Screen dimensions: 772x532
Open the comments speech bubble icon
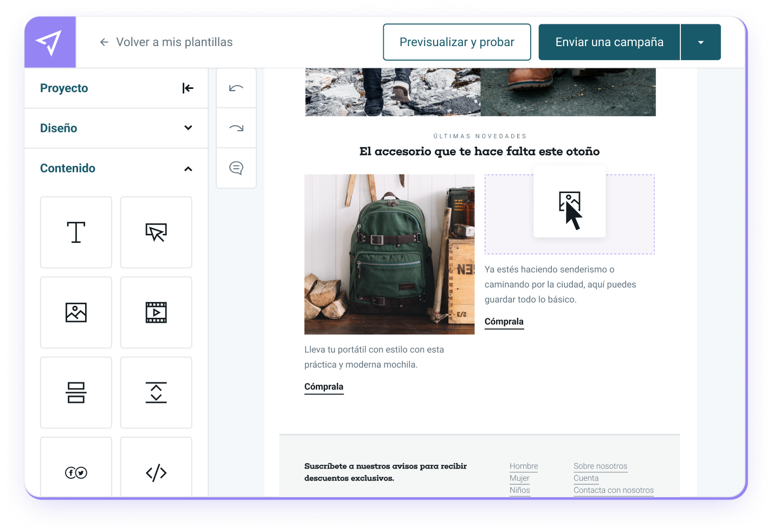pos(236,168)
